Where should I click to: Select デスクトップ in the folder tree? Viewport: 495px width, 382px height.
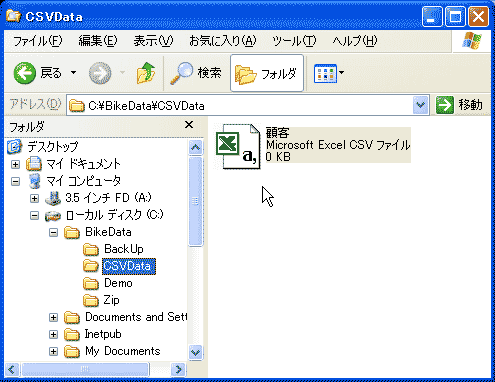53,146
